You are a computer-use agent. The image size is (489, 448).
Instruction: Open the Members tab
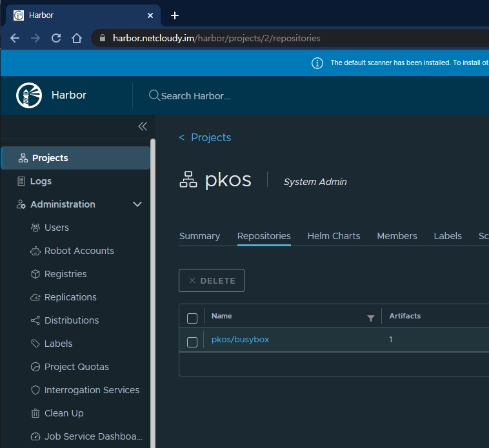click(x=397, y=236)
